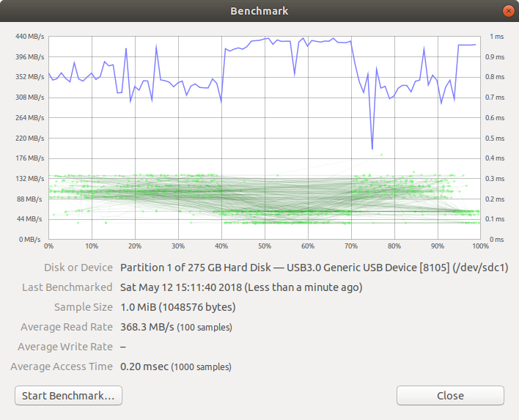Click the '352 MB/s' axis label
This screenshot has width=519, height=420.
30,77
